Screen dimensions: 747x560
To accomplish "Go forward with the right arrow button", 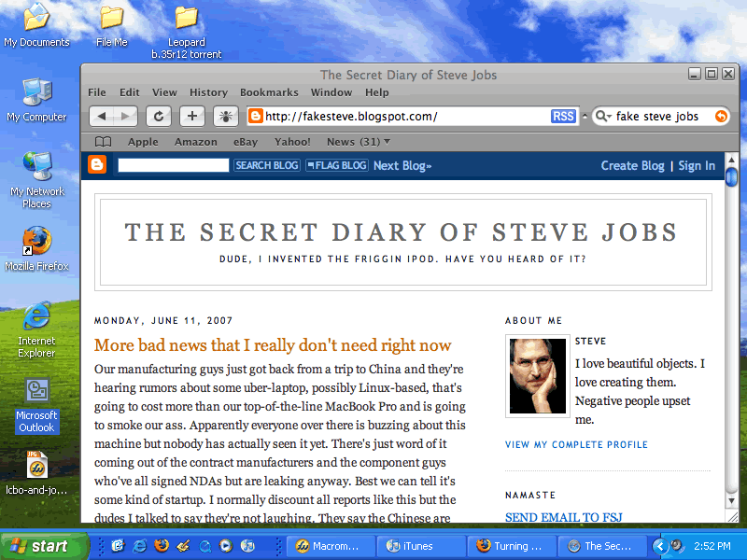I will tap(125, 116).
